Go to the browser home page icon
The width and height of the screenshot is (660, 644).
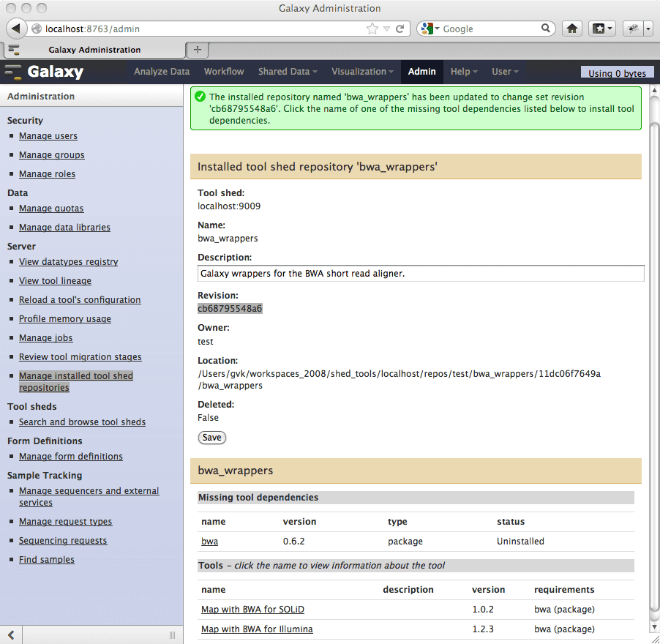click(x=572, y=29)
